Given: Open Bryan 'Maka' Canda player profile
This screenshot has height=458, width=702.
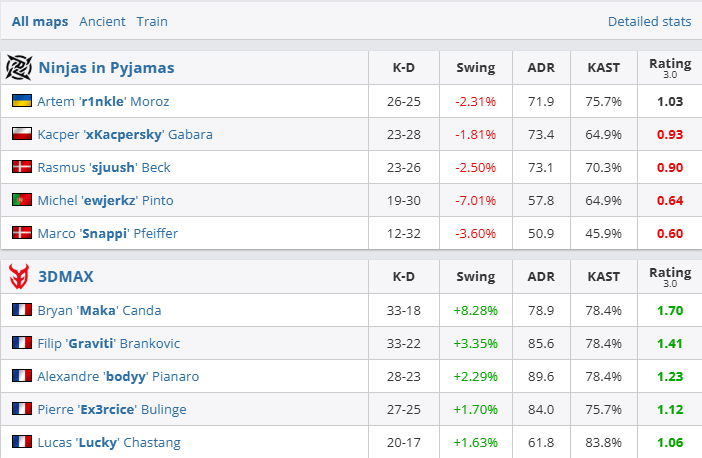Looking at the screenshot, I should click(99, 310).
